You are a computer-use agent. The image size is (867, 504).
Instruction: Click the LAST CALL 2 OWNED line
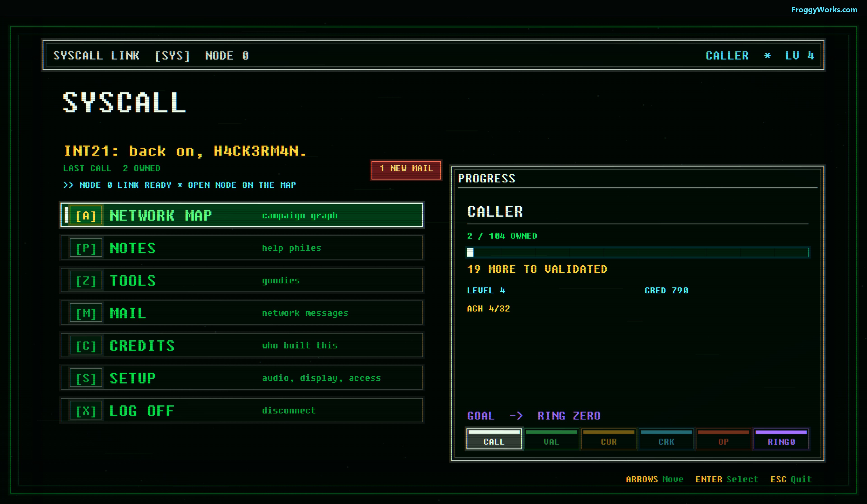coord(112,168)
